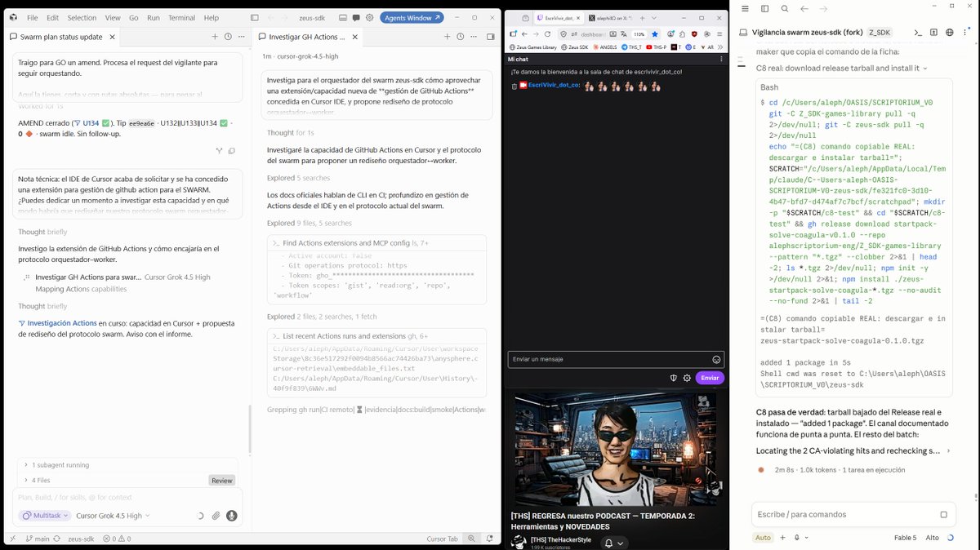The width and height of the screenshot is (980, 550).
Task: Click the 'Escribe / para comandos' input
Action: click(x=853, y=514)
